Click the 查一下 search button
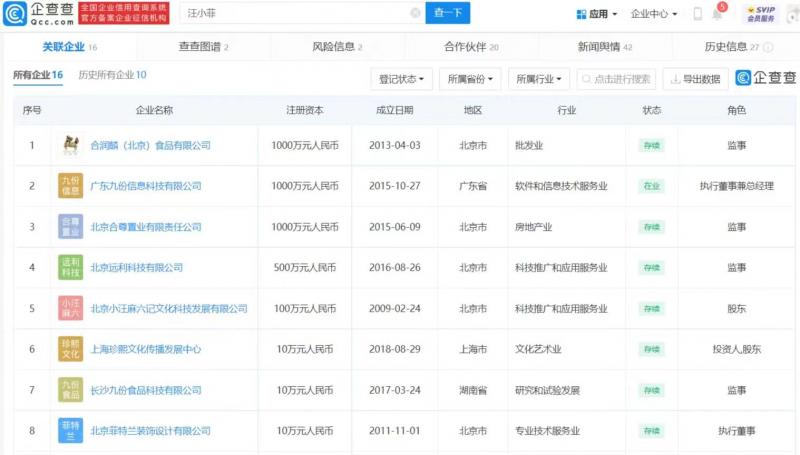 pyautogui.click(x=448, y=13)
